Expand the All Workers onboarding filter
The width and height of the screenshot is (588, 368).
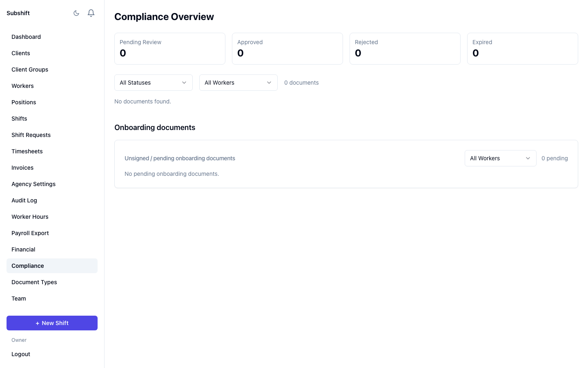500,158
